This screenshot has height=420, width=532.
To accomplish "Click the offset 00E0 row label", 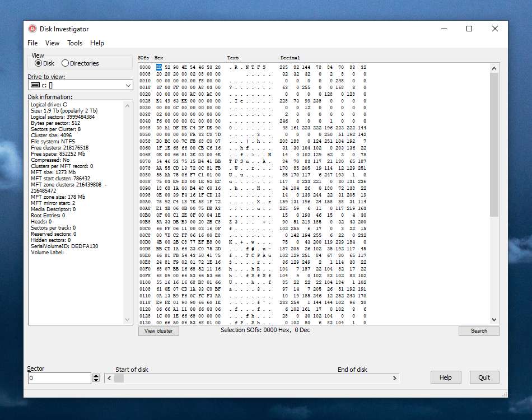I will pyautogui.click(x=145, y=255).
